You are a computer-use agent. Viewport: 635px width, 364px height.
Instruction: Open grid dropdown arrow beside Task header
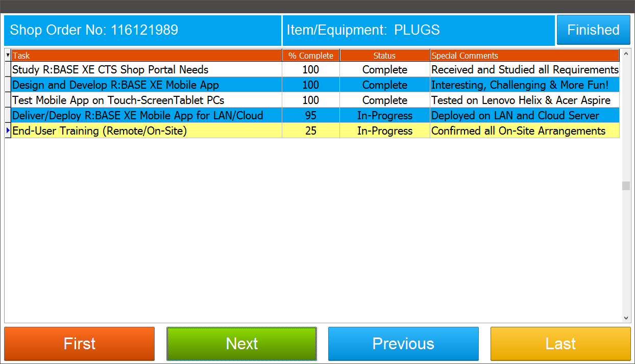coord(8,56)
